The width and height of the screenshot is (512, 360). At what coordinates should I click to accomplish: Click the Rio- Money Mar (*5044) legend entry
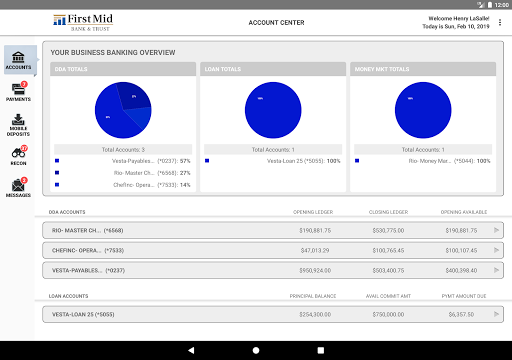tap(449, 161)
